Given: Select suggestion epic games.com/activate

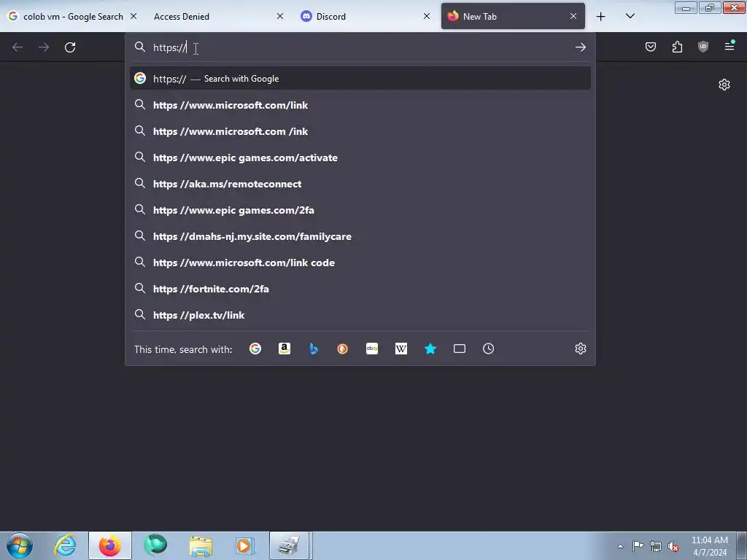Looking at the screenshot, I should [360, 157].
